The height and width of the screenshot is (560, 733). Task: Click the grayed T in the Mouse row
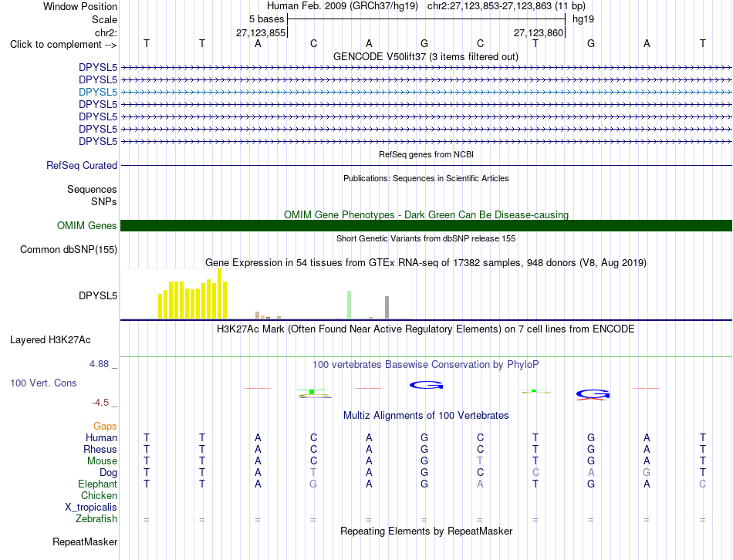480,461
